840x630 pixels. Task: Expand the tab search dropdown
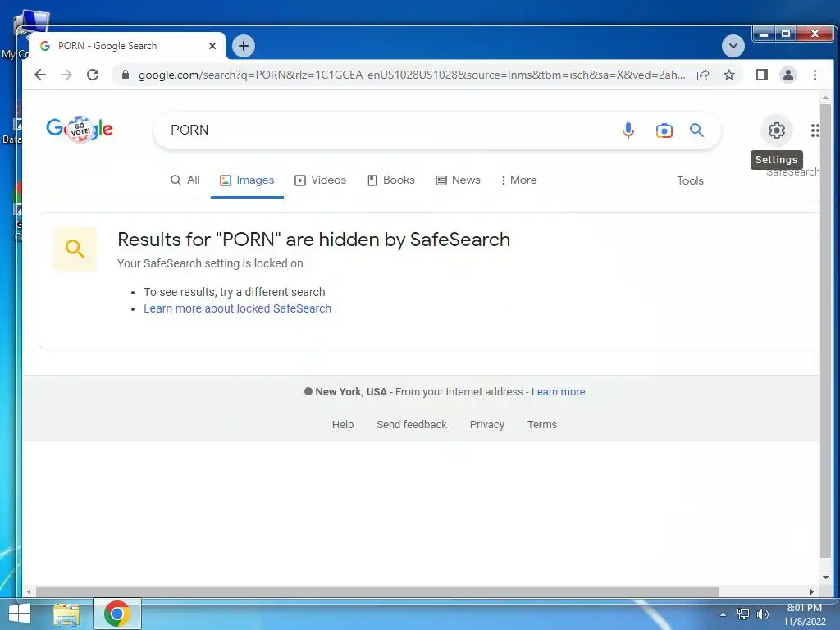pyautogui.click(x=733, y=46)
